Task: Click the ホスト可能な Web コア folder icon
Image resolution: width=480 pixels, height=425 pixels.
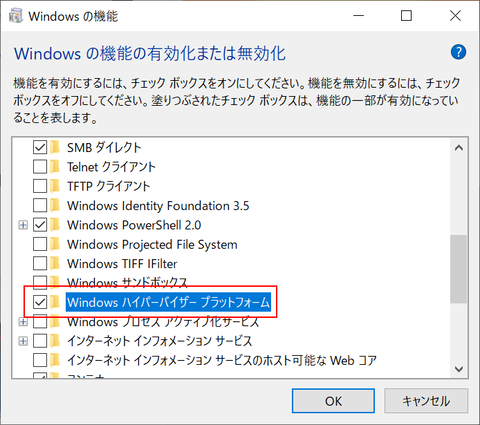Action: 55,360
